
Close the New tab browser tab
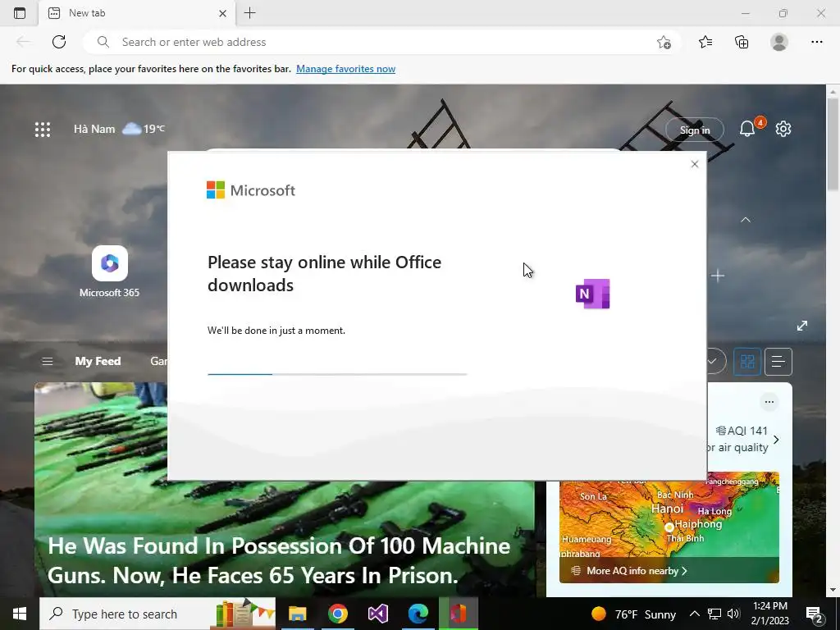(x=223, y=13)
